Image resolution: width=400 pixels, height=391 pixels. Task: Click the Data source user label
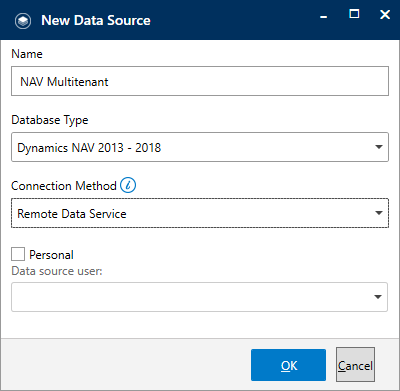[x=57, y=271]
